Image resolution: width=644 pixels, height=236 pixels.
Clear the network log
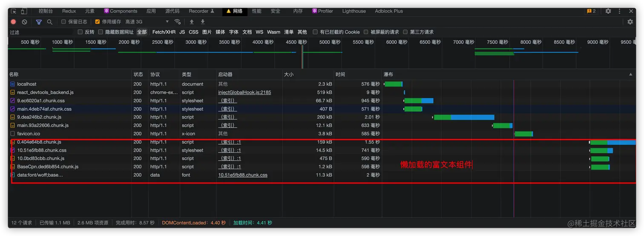[x=24, y=22]
